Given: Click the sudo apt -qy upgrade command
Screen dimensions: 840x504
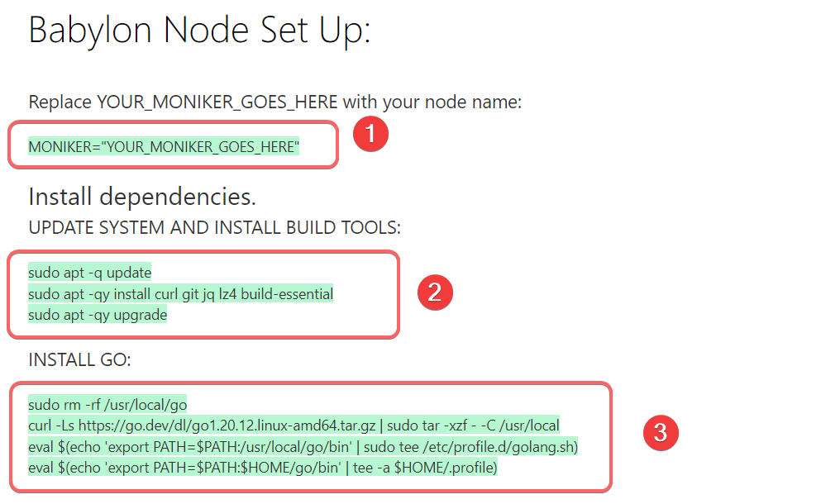Looking at the screenshot, I should (98, 315).
